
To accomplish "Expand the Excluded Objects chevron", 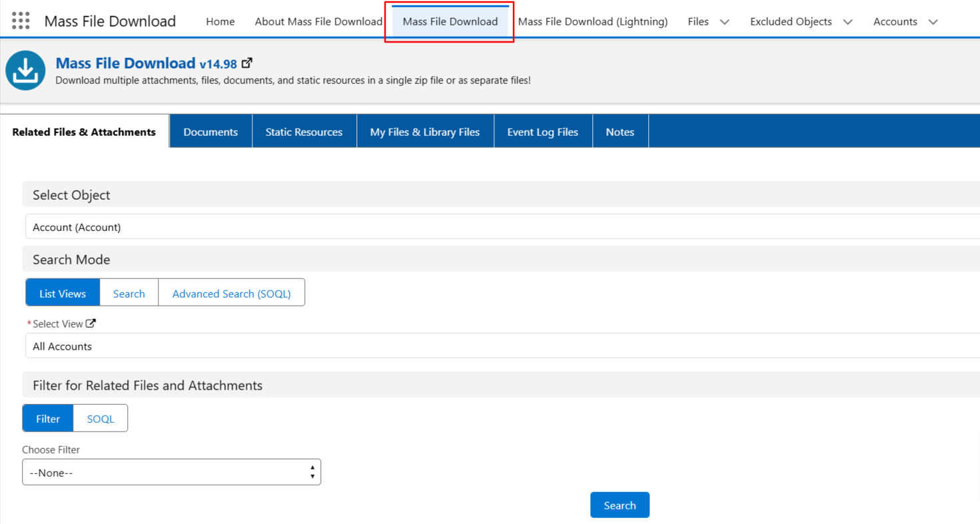I will click(x=847, y=22).
